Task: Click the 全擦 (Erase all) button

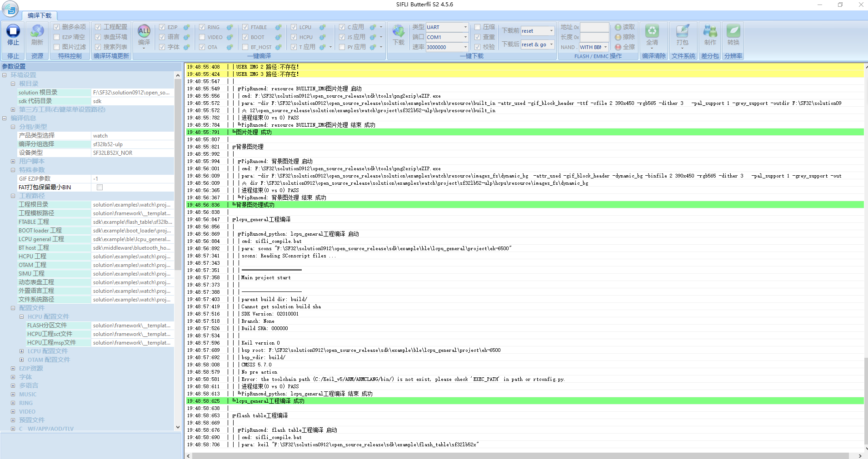Action: click(x=625, y=47)
